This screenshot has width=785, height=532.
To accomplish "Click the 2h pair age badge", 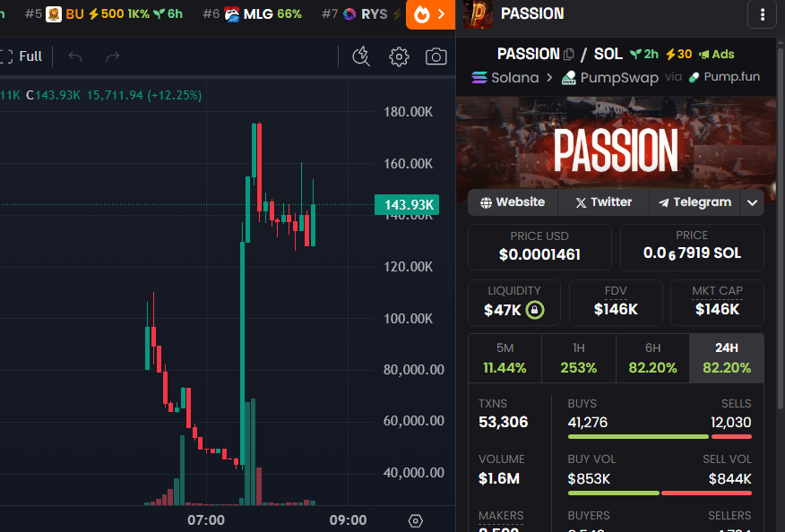I will click(x=643, y=54).
